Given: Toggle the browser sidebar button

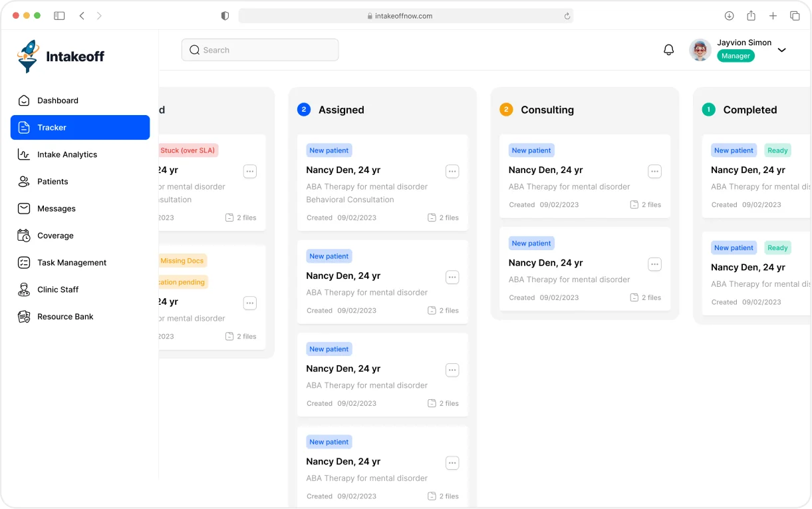Looking at the screenshot, I should (x=59, y=16).
